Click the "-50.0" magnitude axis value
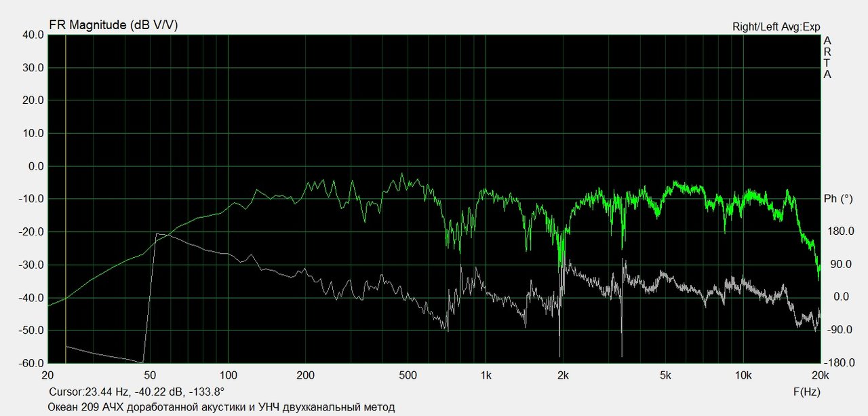 [31, 330]
